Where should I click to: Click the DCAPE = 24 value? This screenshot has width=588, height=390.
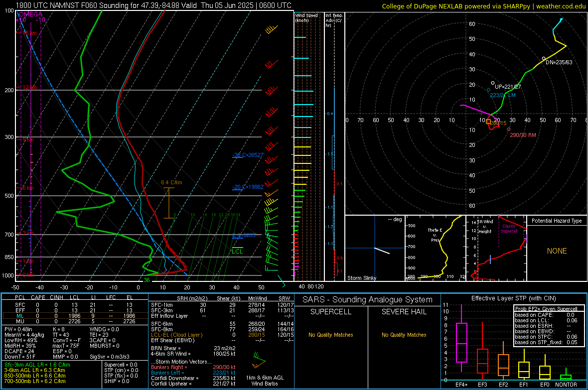[x=19, y=351]
